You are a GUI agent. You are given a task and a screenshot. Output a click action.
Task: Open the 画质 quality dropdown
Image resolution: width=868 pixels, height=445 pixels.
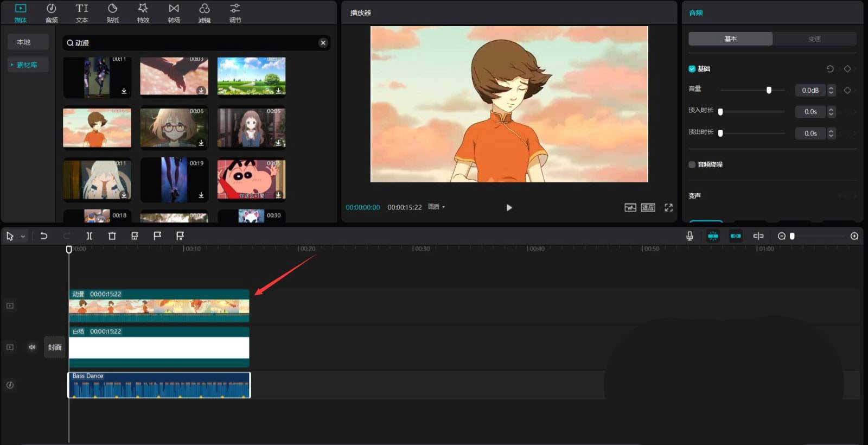coord(436,207)
